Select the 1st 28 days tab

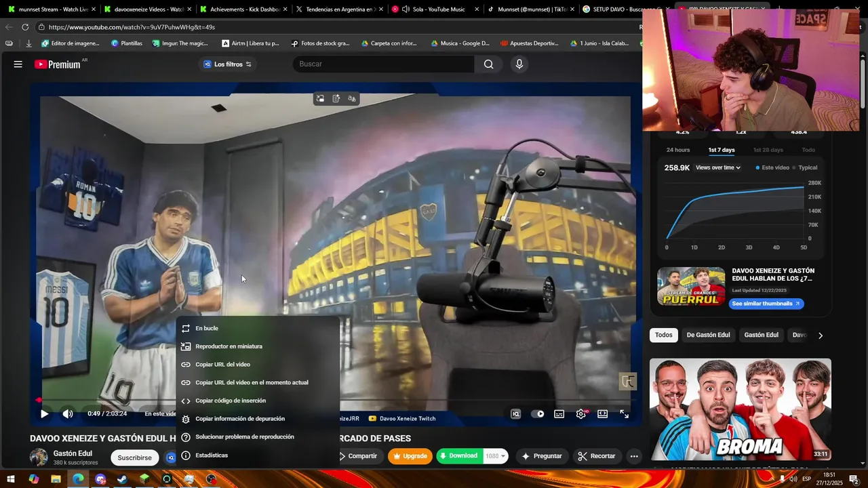click(x=768, y=150)
